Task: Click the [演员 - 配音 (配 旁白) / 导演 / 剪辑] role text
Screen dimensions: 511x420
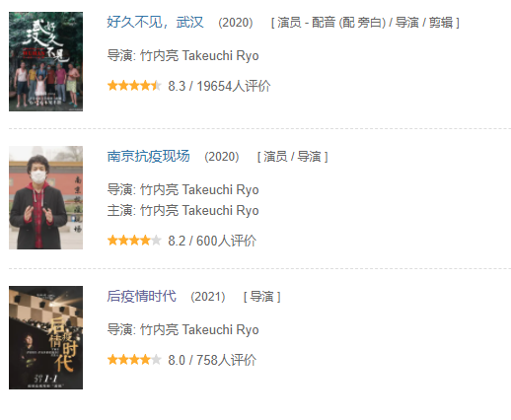Action: [365, 23]
